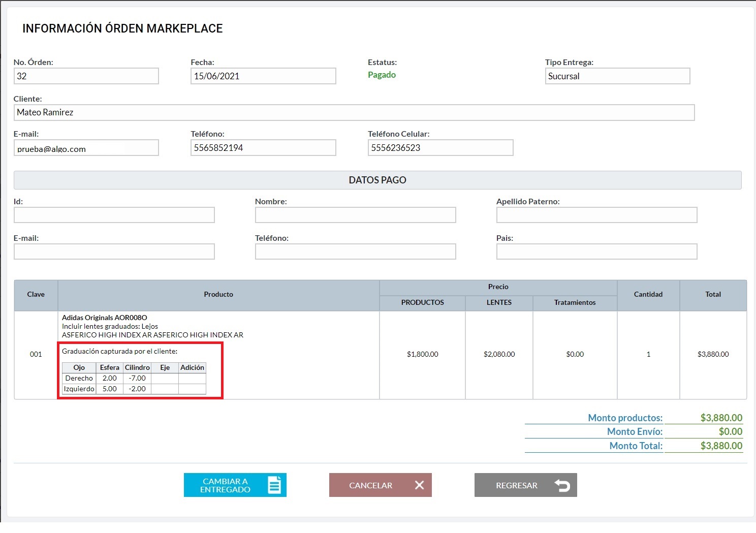The height and width of the screenshot is (533, 756).
Task: Click the return arrow icon on Regresar
Action: (562, 486)
